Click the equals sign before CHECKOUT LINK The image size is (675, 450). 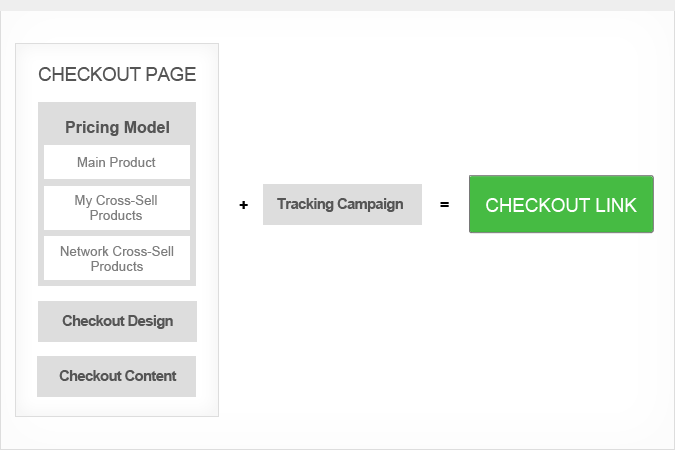tap(444, 205)
